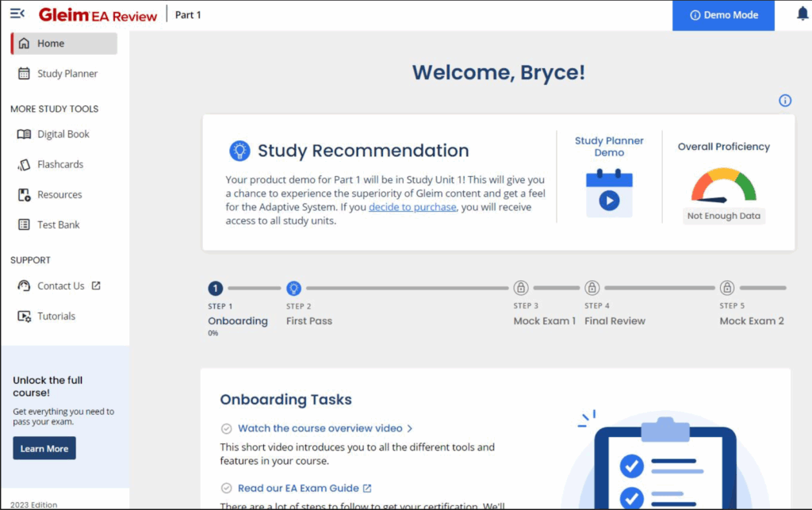Click the Home house icon
Image resolution: width=812 pixels, height=510 pixels.
(x=24, y=44)
